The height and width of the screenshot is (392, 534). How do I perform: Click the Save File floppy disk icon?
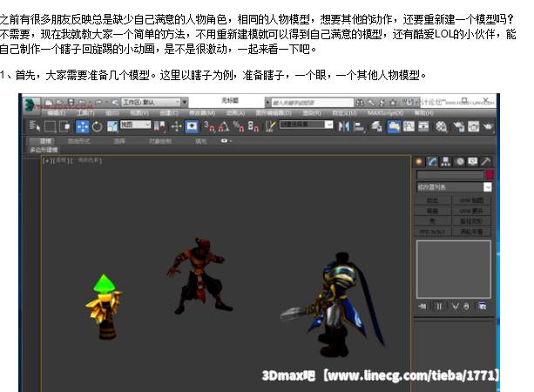[71, 102]
